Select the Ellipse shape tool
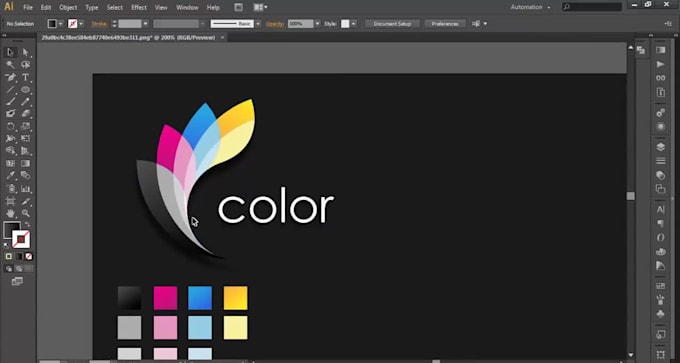 click(26, 90)
